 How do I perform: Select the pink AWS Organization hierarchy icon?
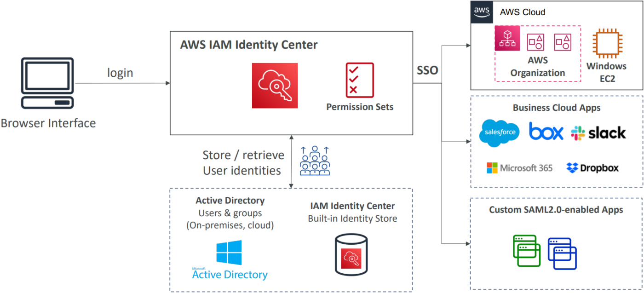coord(507,38)
